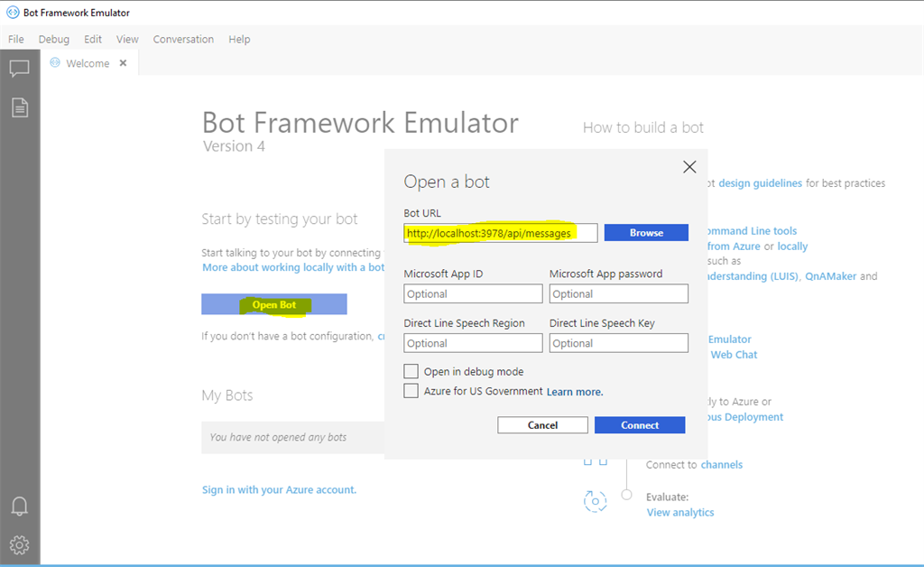Select the Bot URL input field
Image resolution: width=924 pixels, height=567 pixels.
[x=500, y=232]
